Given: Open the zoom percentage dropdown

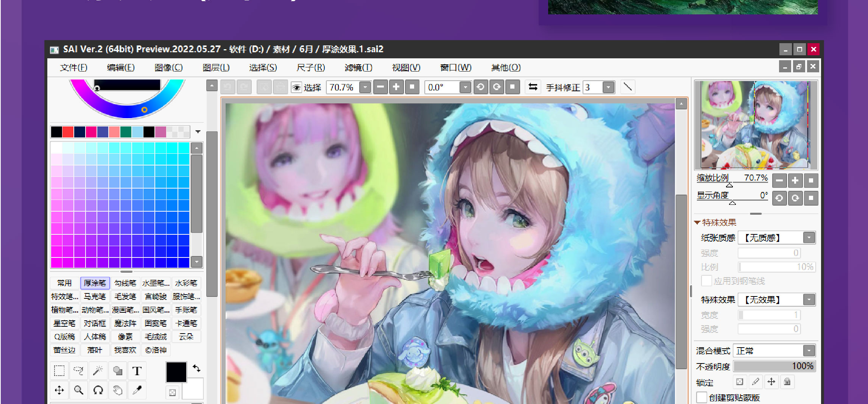Looking at the screenshot, I should pos(365,87).
